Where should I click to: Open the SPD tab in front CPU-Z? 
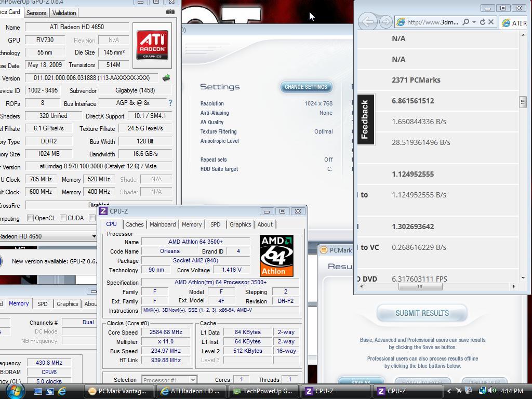(215, 224)
